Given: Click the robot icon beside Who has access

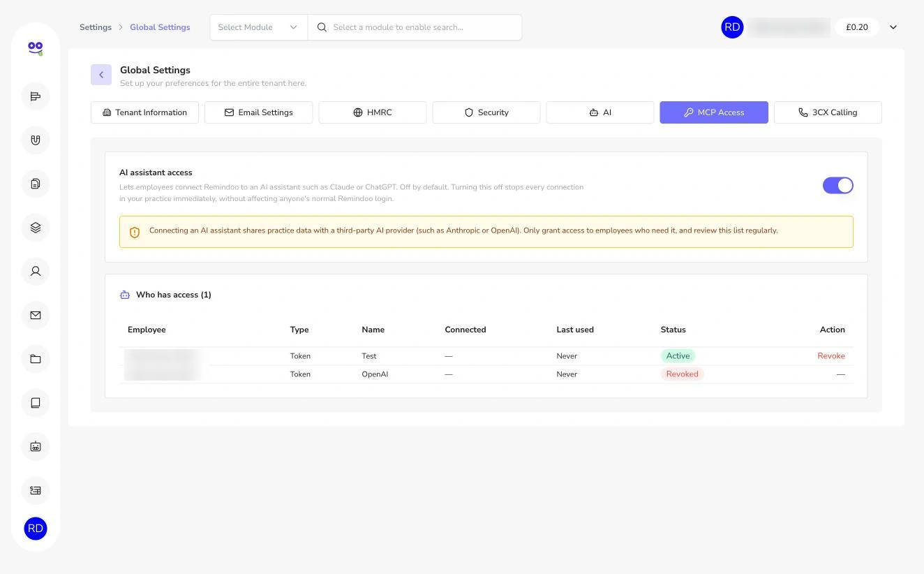Looking at the screenshot, I should tap(125, 295).
